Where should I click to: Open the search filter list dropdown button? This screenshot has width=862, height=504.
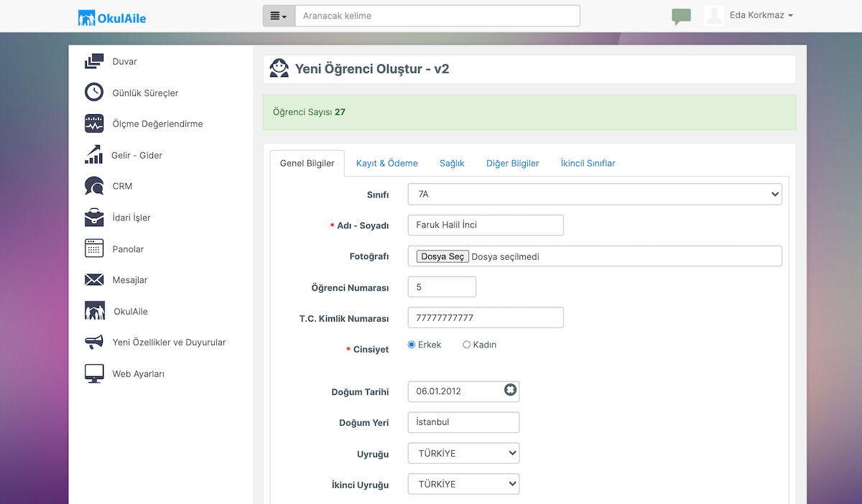tap(279, 16)
